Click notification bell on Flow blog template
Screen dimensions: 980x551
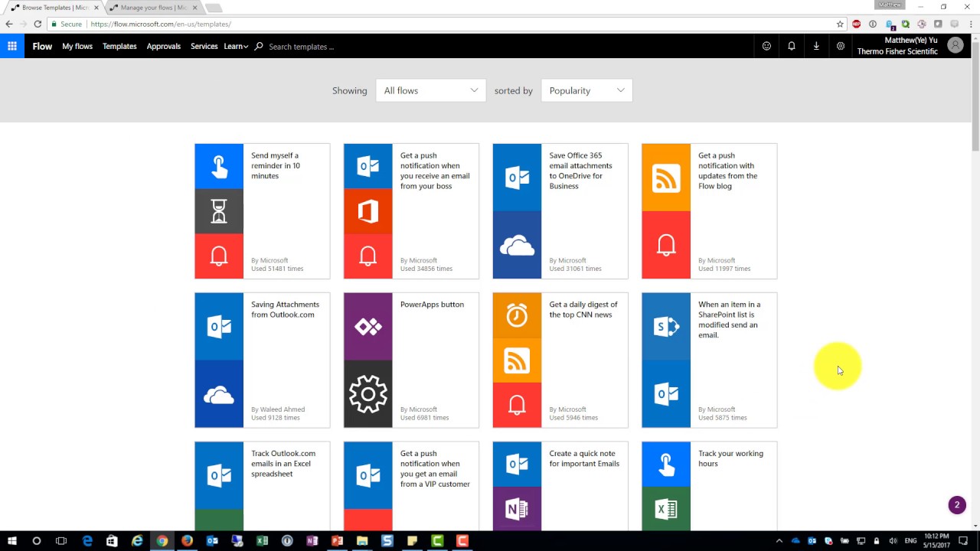(x=666, y=245)
